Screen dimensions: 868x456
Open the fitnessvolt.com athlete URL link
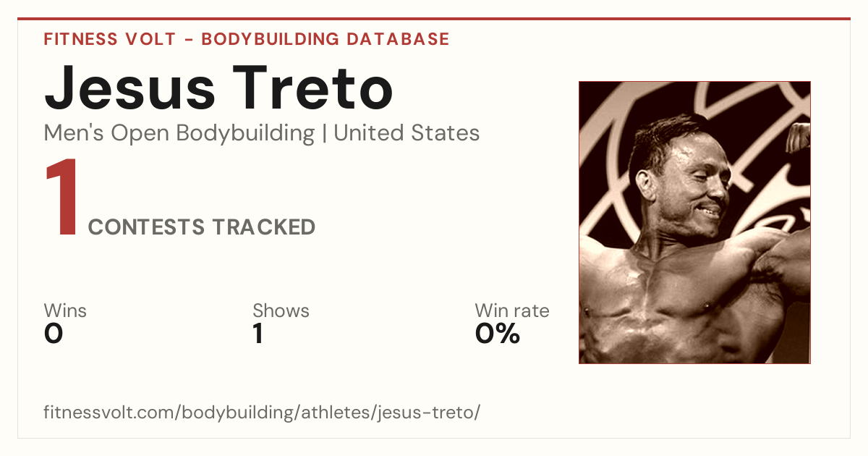pyautogui.click(x=262, y=413)
